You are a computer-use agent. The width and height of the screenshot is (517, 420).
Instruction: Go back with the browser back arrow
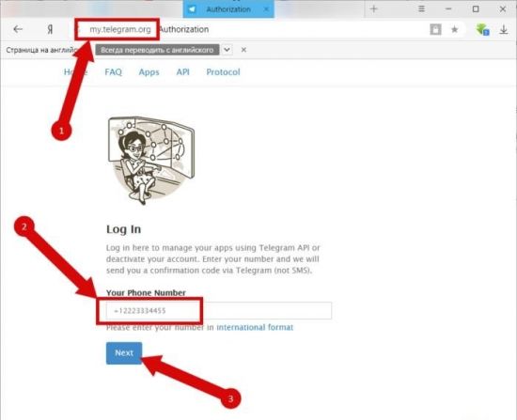point(18,29)
